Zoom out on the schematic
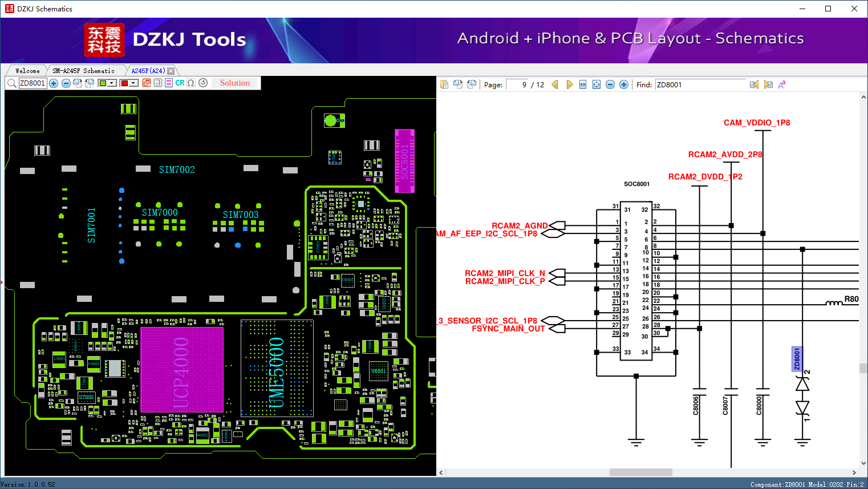 click(x=610, y=84)
